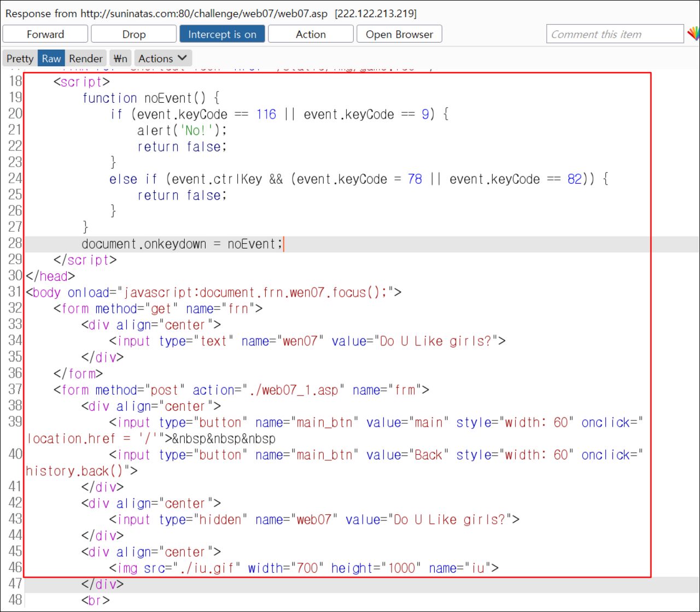
Task: Click hidden input name="web07" line
Action: pos(314,520)
